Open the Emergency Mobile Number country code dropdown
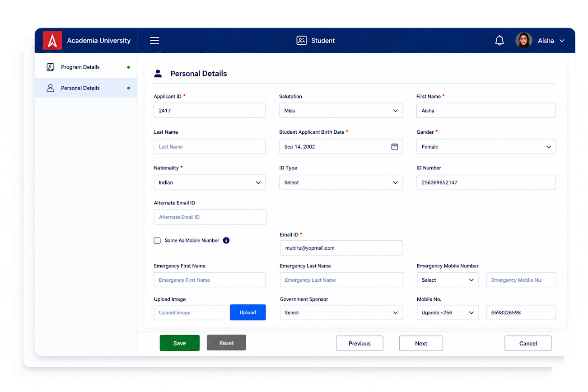This screenshot has height=392, width=588. pos(448,280)
